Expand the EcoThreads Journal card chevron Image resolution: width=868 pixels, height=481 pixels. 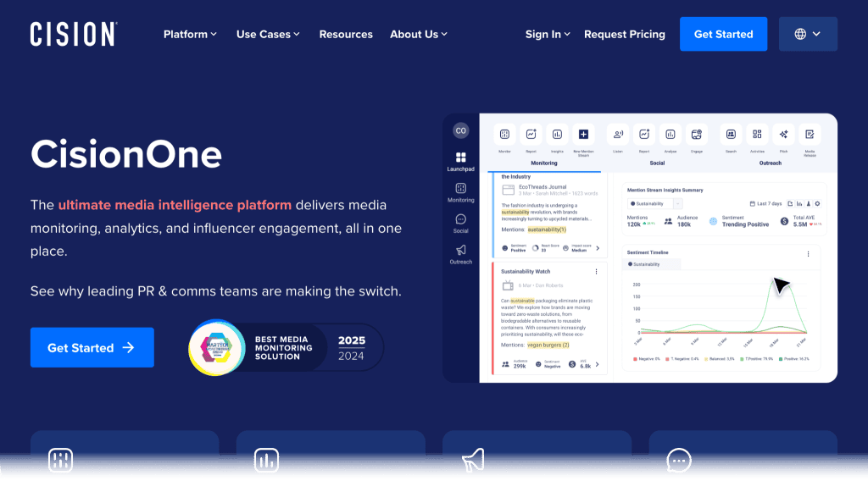pyautogui.click(x=598, y=248)
